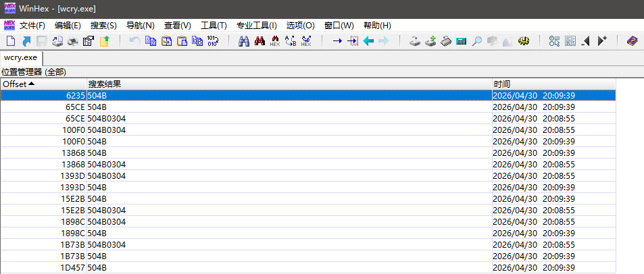Select the 13868 row with result 504B

(308, 153)
